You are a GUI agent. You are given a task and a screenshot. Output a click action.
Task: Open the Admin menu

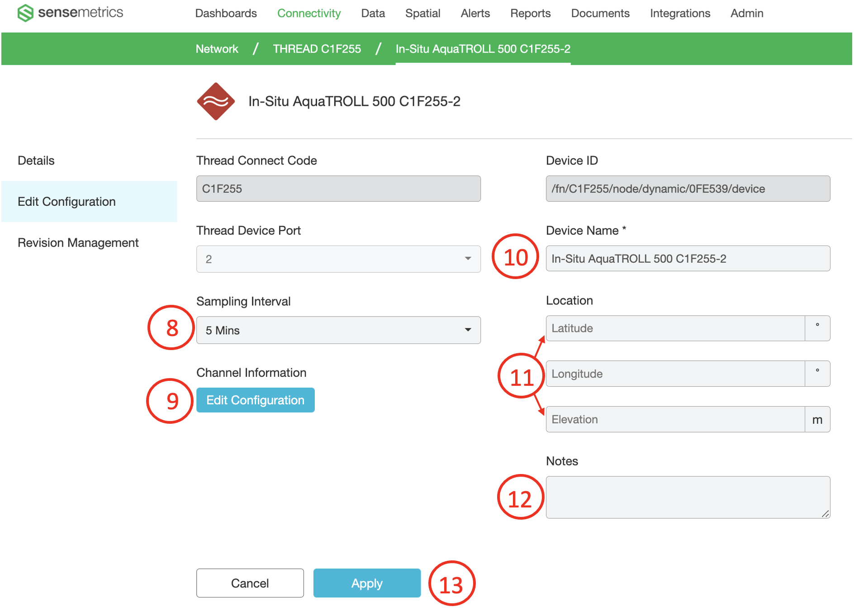click(x=747, y=13)
